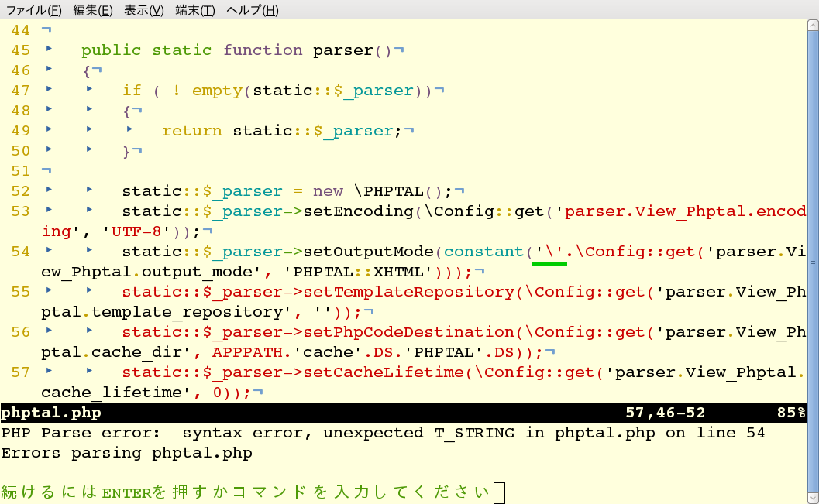This screenshot has width=819, height=504.
Task: Open the 編集(E) menu
Action: pos(92,10)
